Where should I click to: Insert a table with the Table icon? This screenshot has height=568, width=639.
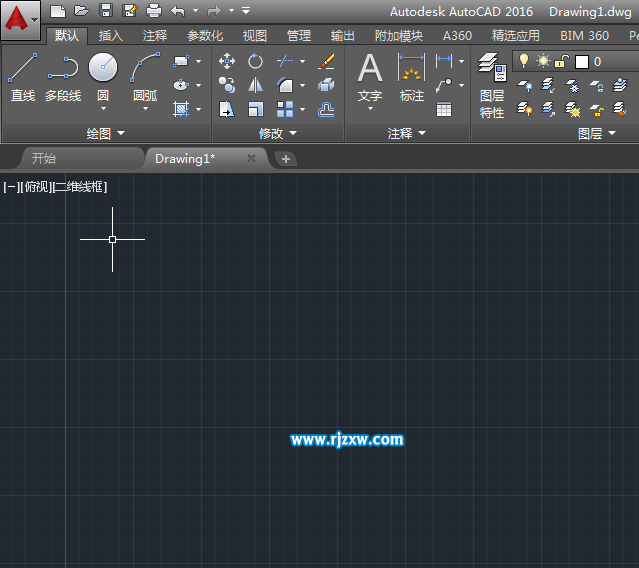443,110
